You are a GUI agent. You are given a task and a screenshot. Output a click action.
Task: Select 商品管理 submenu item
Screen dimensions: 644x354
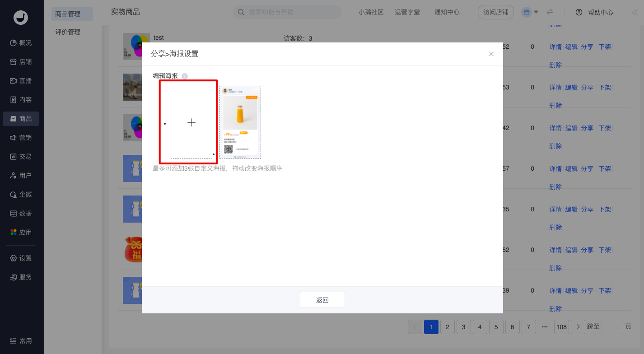[x=68, y=14]
